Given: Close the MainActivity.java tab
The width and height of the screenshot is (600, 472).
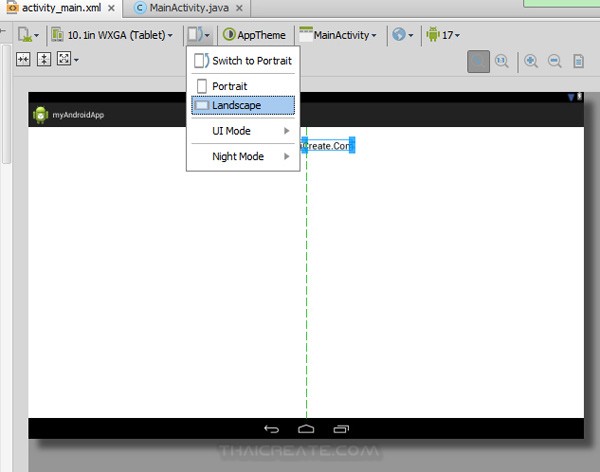Looking at the screenshot, I should point(239,8).
